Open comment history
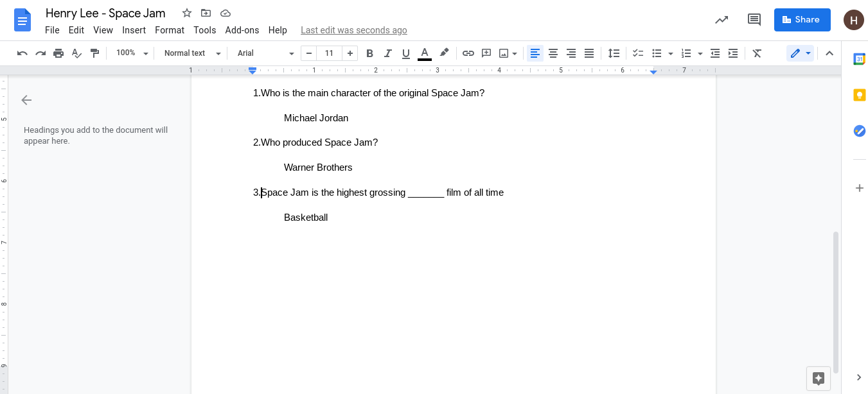The width and height of the screenshot is (868, 394). (x=754, y=20)
